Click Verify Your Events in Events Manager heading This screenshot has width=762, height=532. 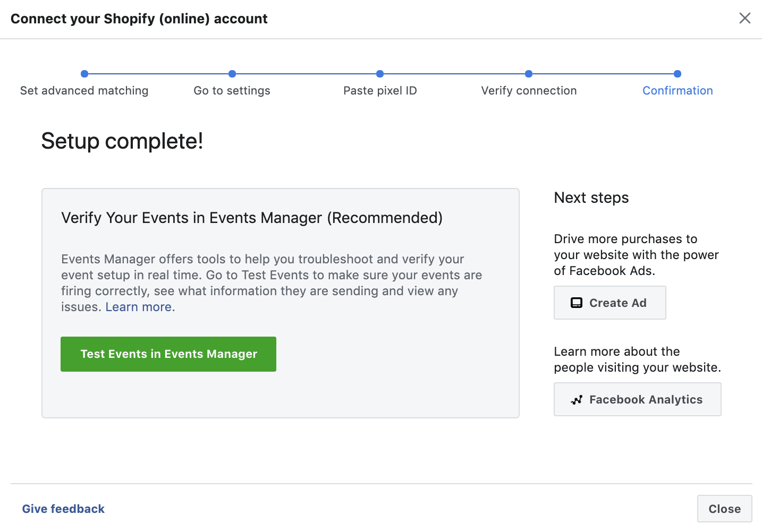click(252, 218)
